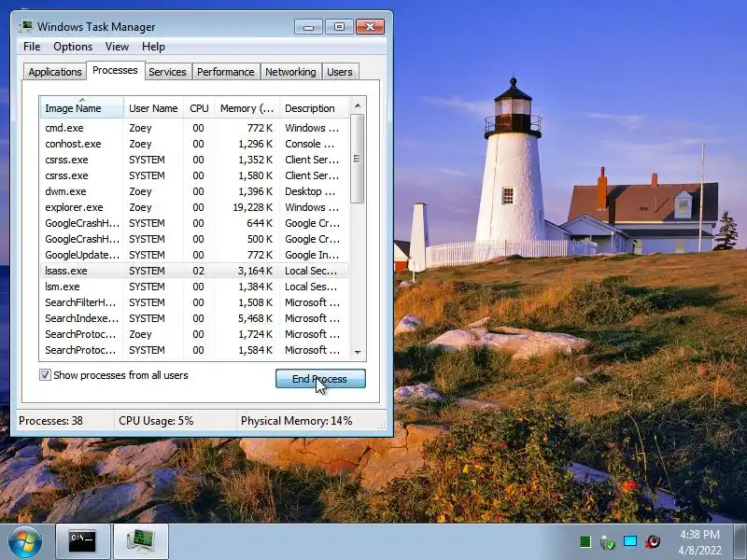Viewport: 747px width, 560px height.
Task: Switch to the Applications tab
Action: pos(55,72)
